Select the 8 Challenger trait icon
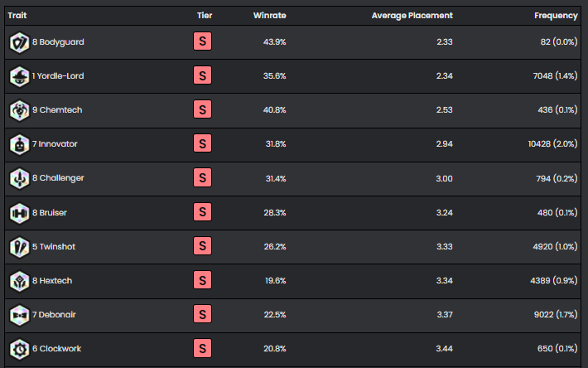The height and width of the screenshot is (368, 588). pyautogui.click(x=19, y=178)
